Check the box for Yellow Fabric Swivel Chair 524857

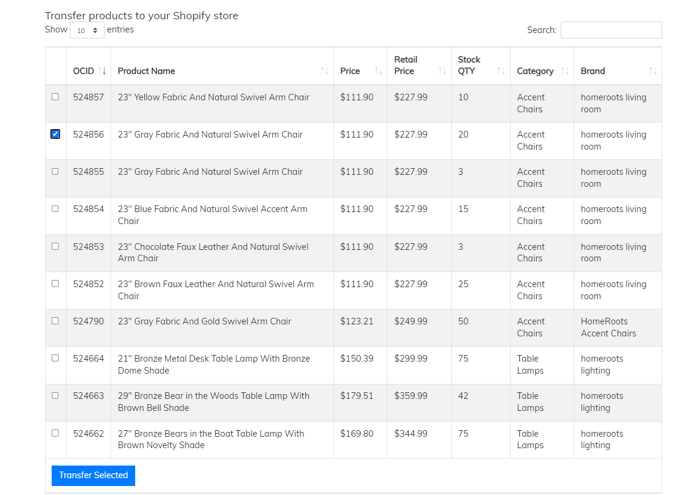pos(55,97)
